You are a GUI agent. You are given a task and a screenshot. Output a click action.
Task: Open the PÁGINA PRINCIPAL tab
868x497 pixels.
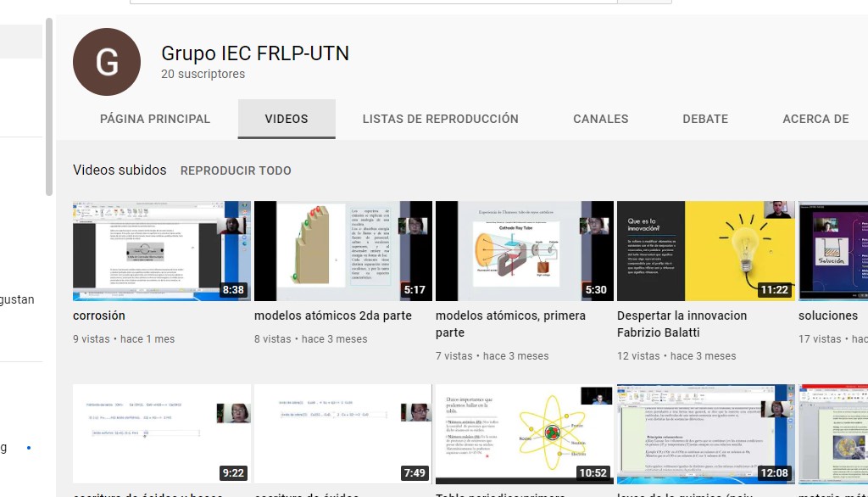click(155, 119)
